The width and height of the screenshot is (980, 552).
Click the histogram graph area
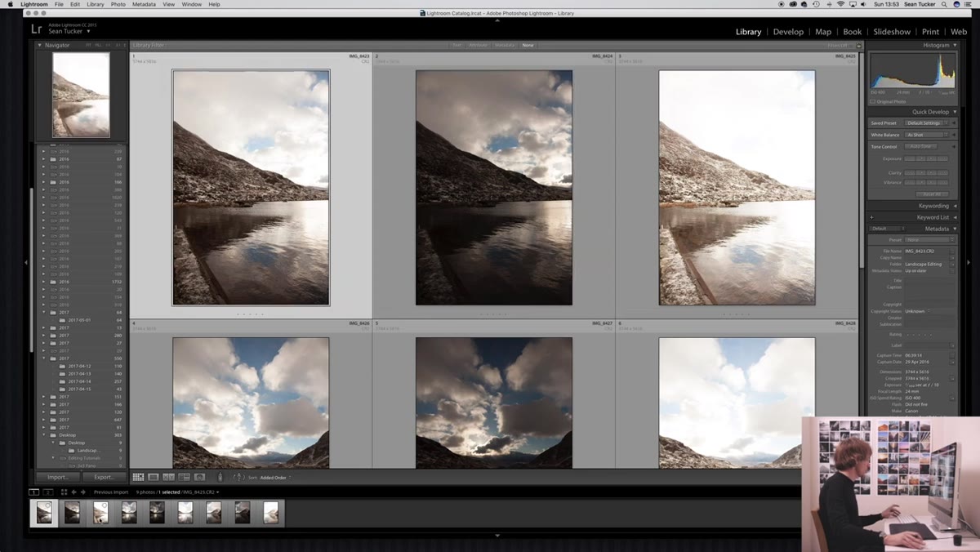click(x=912, y=71)
